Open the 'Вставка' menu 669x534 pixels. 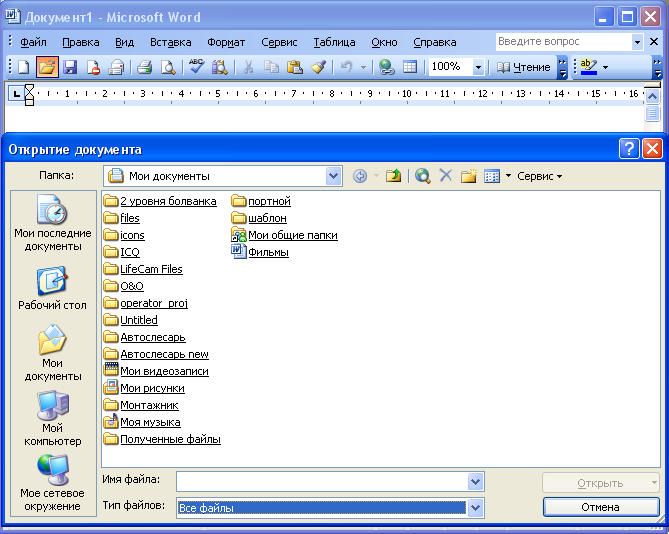click(x=171, y=42)
